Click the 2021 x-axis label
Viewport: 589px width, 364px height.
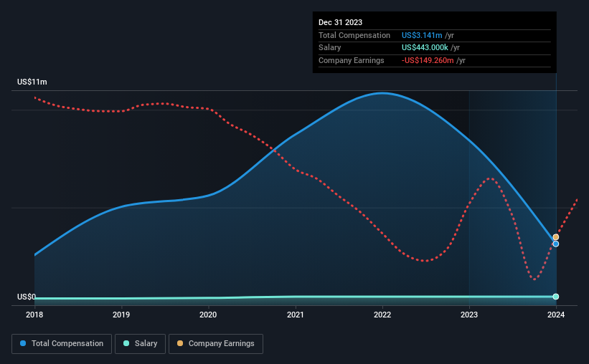click(296, 315)
